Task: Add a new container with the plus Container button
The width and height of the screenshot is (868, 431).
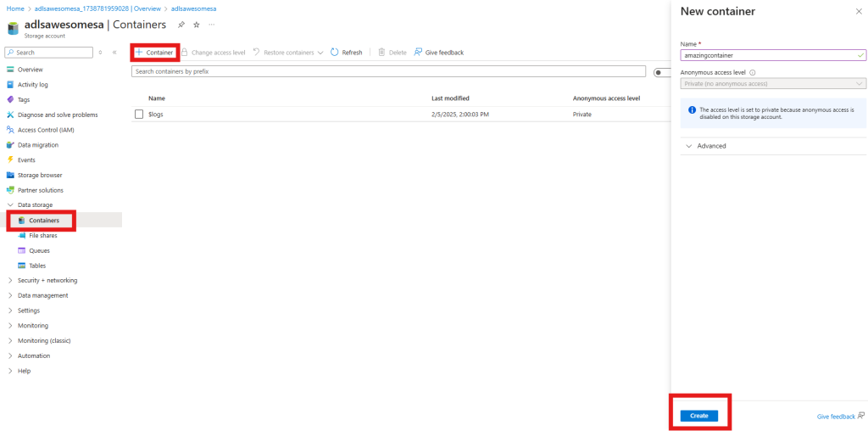Action: (154, 53)
